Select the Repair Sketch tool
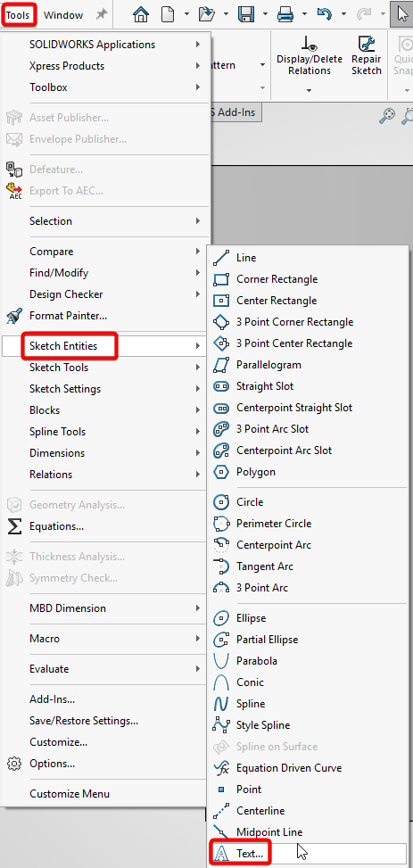Viewport: 413px width, 868px height. tap(367, 56)
